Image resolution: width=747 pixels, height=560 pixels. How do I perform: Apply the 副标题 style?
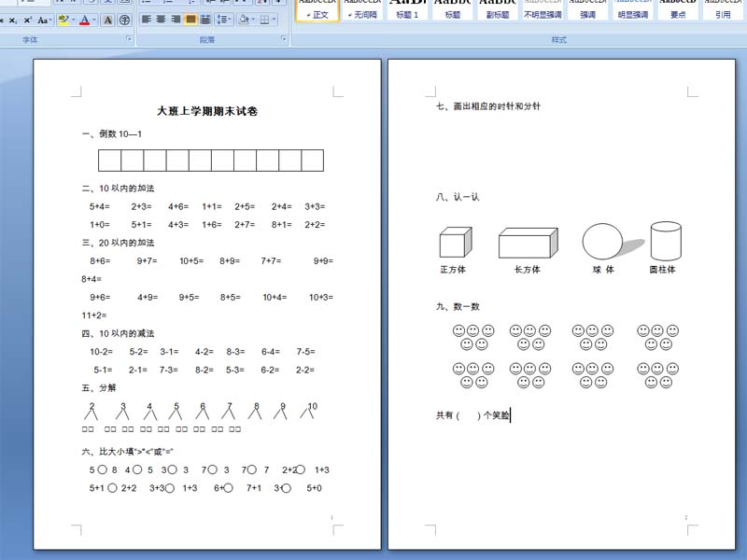click(498, 10)
